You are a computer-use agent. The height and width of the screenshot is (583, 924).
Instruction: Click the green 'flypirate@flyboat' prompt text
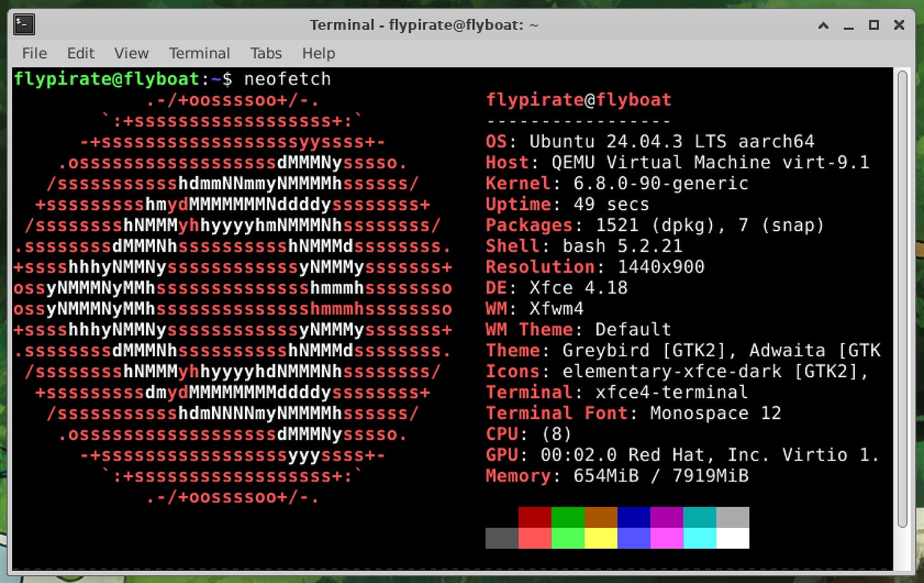tap(107, 79)
